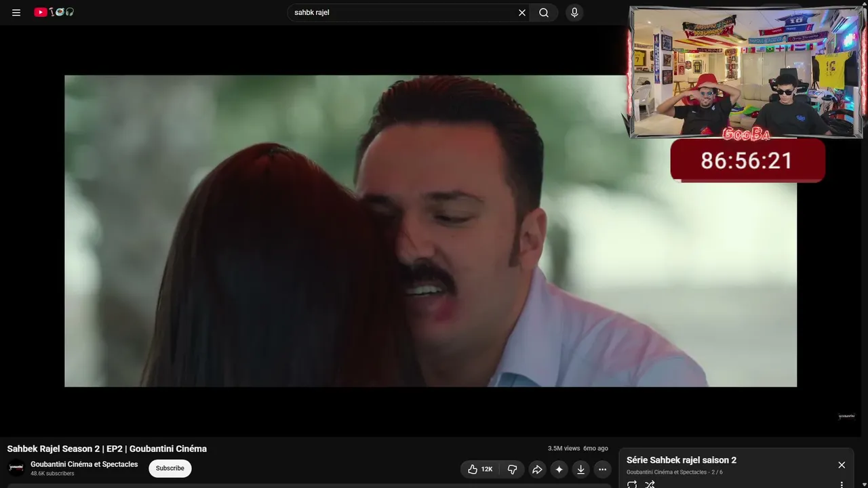Screen dimensions: 868x488
Task: Open the Série Sahbek rajel saison 2 playlist title
Action: (682, 460)
